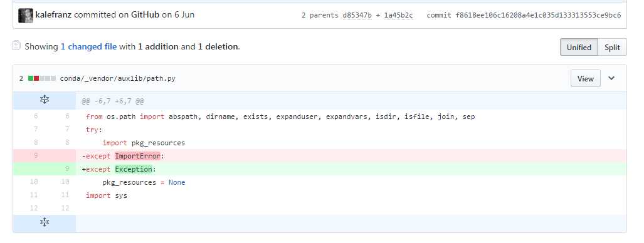644x243 pixels.
Task: Click added line number 9
Action: 67,168
